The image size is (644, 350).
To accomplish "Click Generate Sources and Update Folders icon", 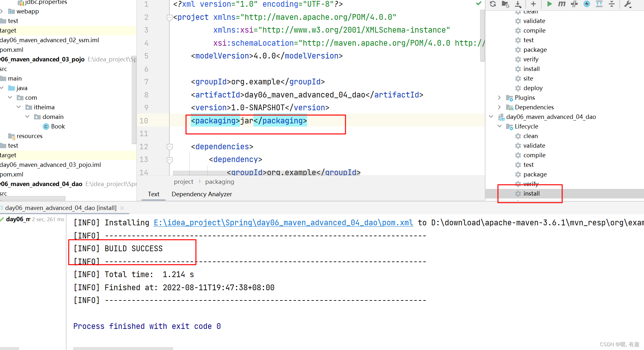I will pyautogui.click(x=505, y=4).
